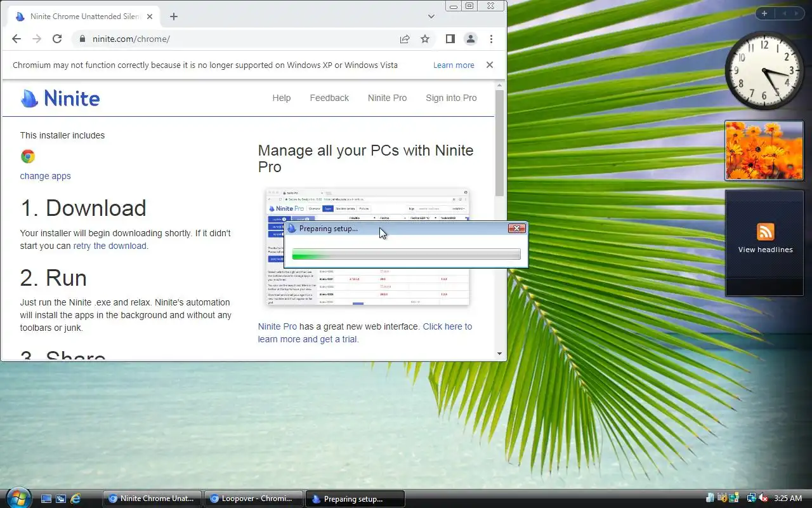Click the volume muted tray icon
The image size is (812, 508).
point(764,498)
